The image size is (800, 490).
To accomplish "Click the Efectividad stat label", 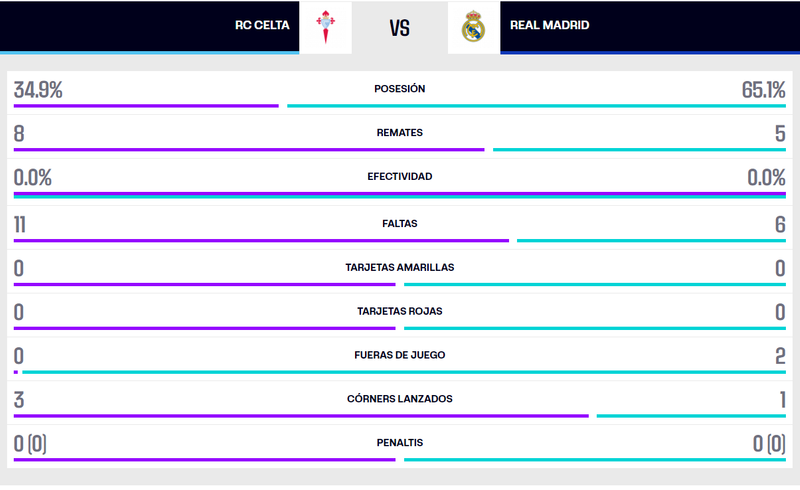I will coord(400,176).
